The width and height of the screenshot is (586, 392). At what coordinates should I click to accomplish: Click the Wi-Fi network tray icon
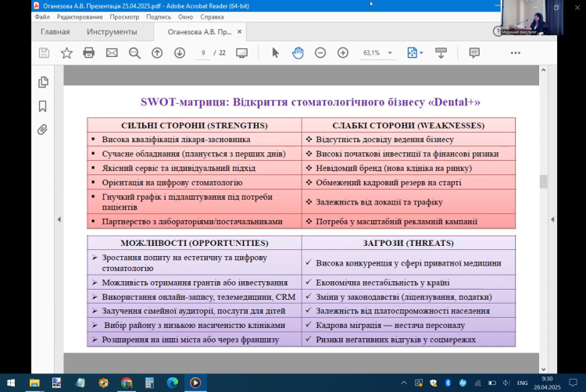click(x=477, y=383)
